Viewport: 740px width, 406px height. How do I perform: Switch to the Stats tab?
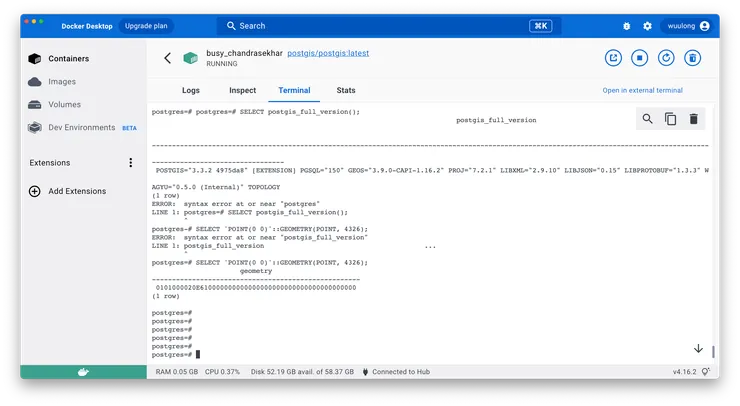(346, 90)
